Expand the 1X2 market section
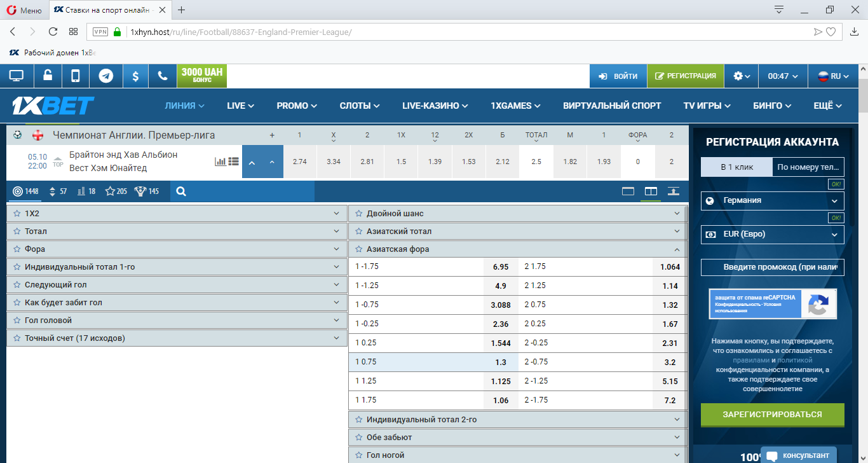 [x=177, y=214]
